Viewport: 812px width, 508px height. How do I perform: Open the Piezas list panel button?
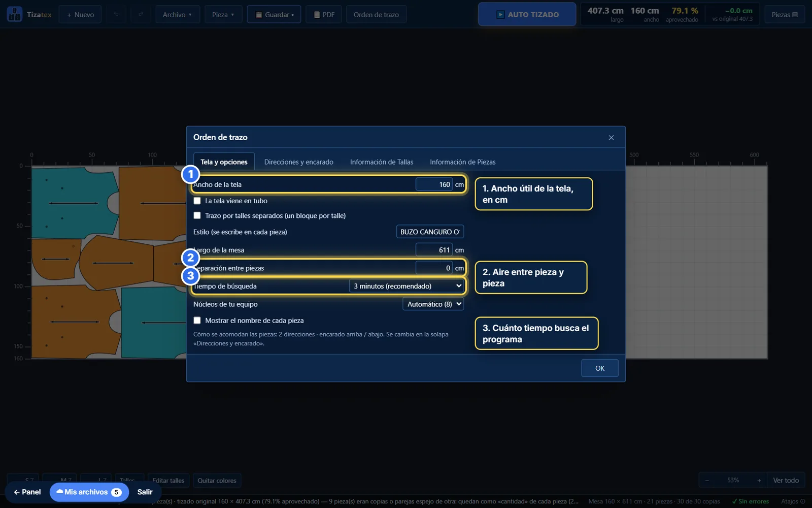coord(785,15)
